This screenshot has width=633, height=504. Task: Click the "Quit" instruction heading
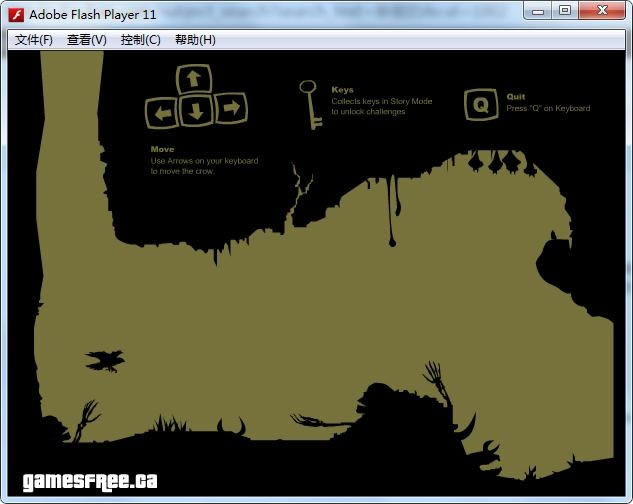(515, 97)
